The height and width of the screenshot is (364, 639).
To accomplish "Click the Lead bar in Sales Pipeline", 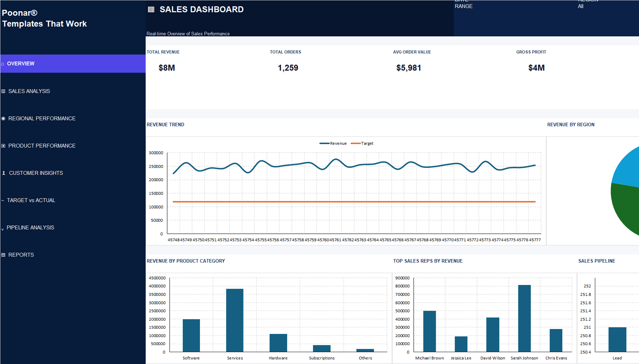I will point(617,339).
